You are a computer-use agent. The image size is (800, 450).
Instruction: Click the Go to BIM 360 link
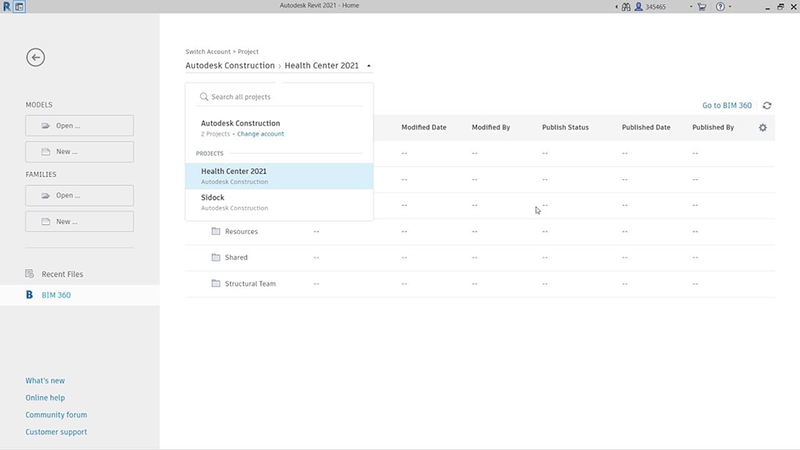click(x=727, y=106)
